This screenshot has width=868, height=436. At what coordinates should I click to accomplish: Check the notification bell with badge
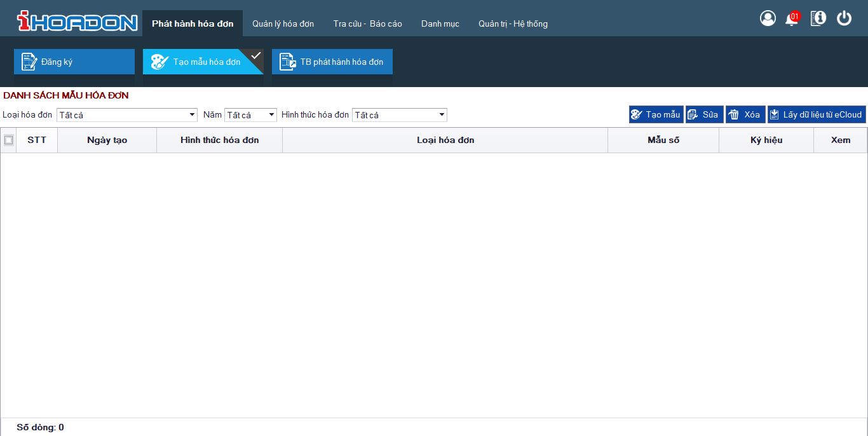click(792, 19)
